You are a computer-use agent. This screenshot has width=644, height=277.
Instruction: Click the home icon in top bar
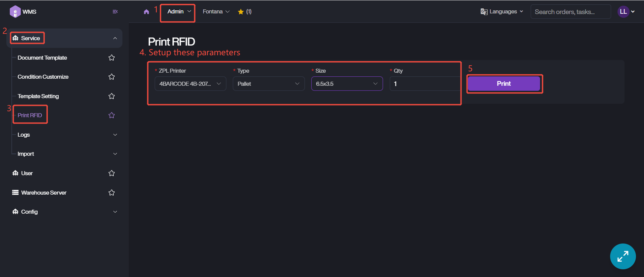pos(146,12)
